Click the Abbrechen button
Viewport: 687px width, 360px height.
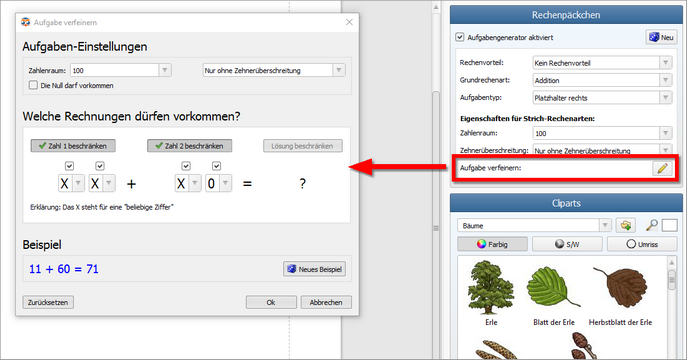(x=326, y=302)
